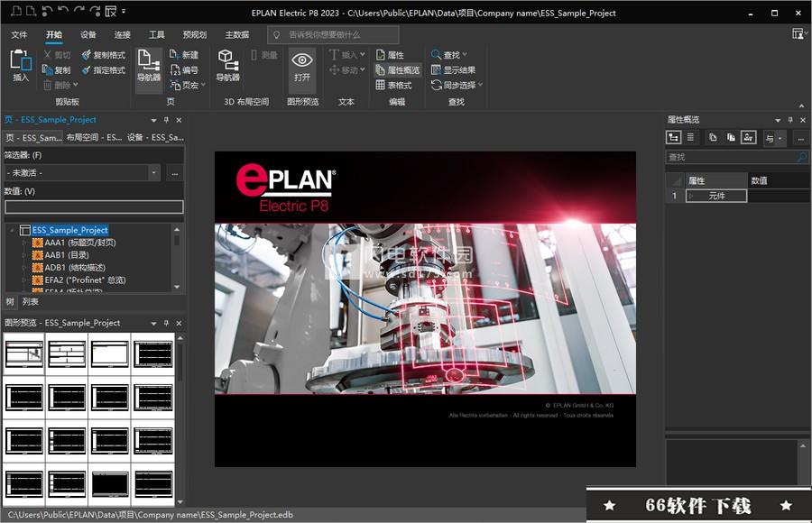The image size is (812, 523).
Task: Switch to the 主数据 ribbon tab
Action: (x=237, y=34)
